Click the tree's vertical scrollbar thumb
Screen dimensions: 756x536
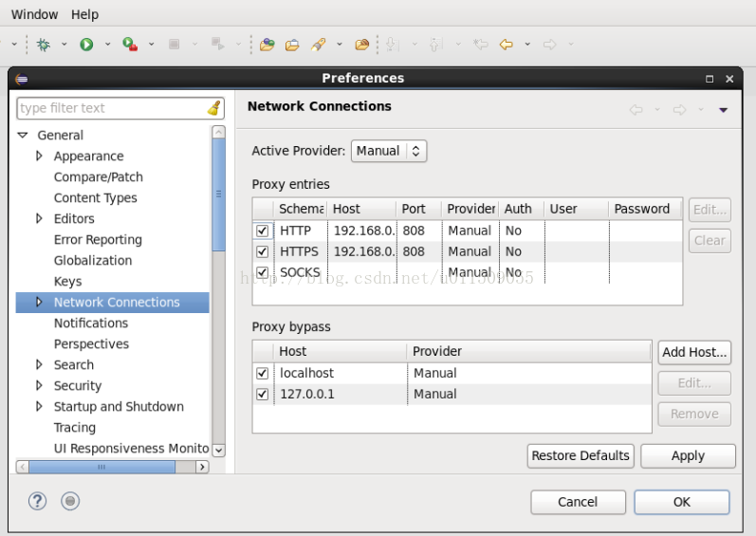(x=218, y=194)
